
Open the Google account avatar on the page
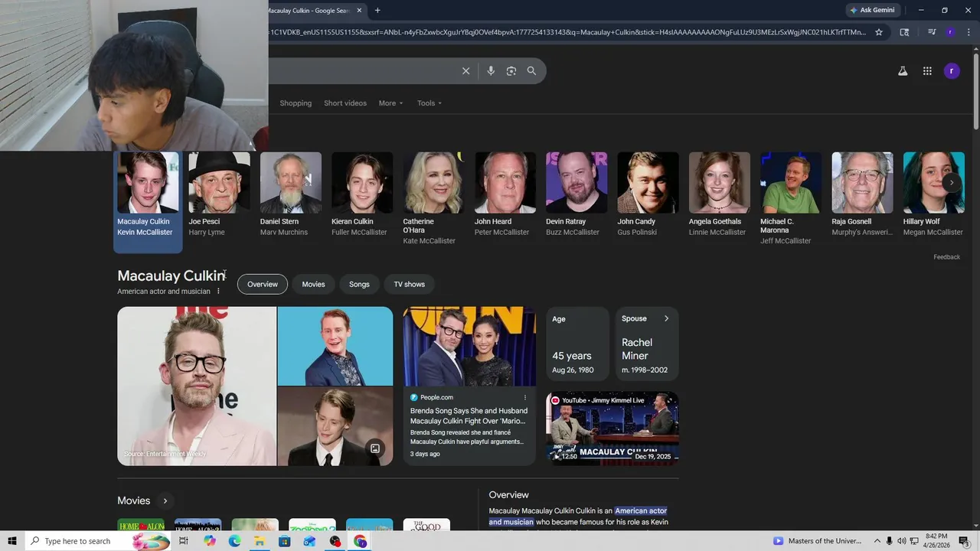pyautogui.click(x=952, y=70)
